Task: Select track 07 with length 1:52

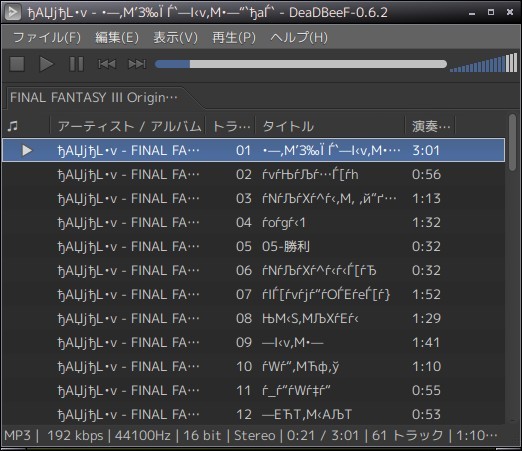Action: tap(254, 294)
